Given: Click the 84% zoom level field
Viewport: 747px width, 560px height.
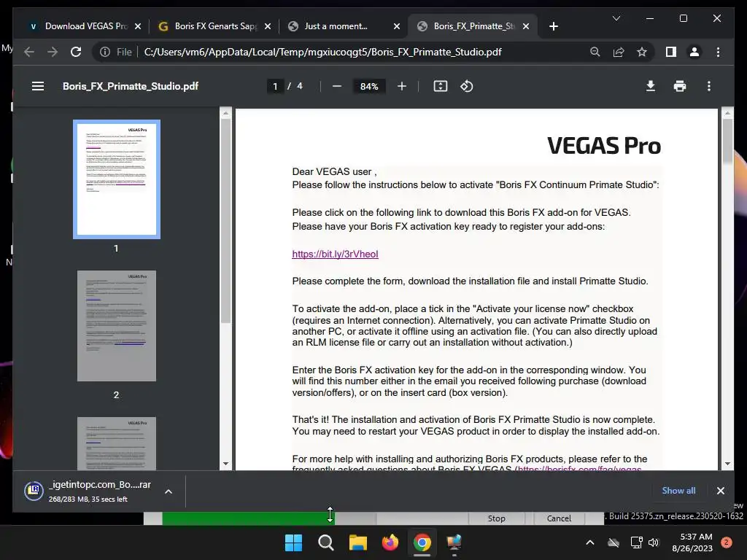Looking at the screenshot, I should tap(369, 86).
